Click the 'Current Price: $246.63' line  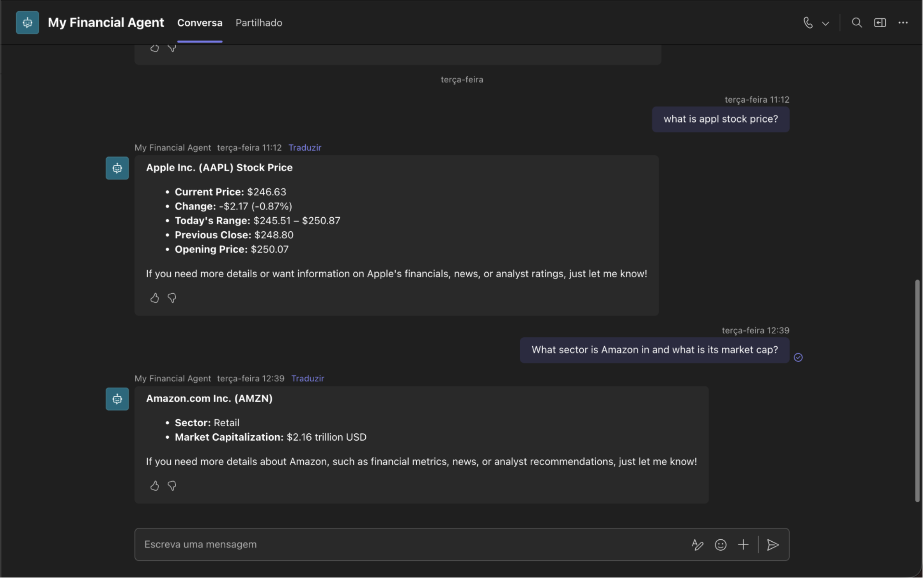230,192
